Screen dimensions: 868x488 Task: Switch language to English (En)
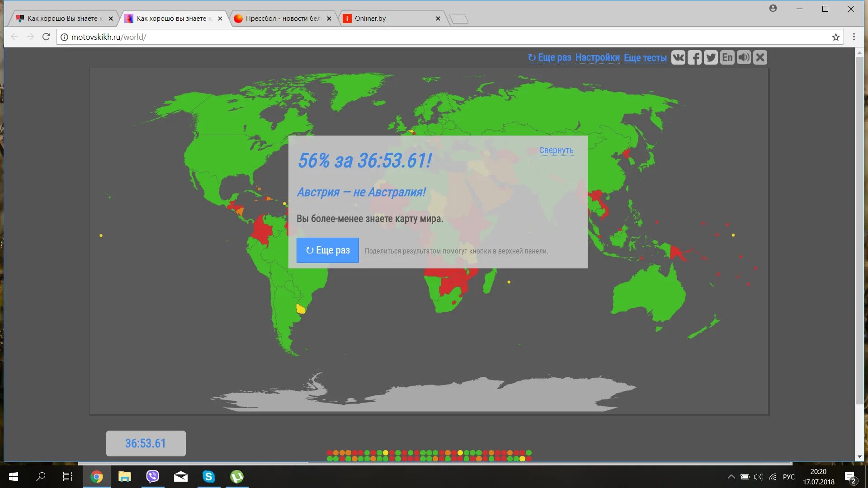tap(727, 57)
